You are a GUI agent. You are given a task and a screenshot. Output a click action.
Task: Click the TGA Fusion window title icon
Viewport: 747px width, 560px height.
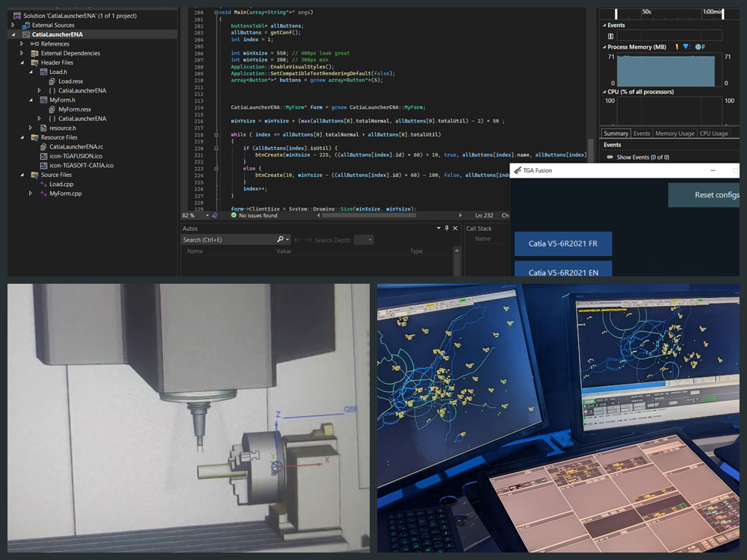click(518, 170)
